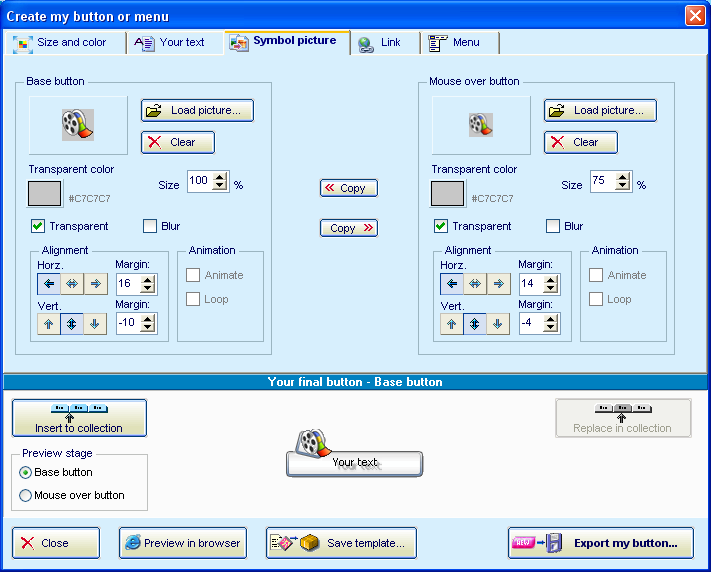
Task: Export my button
Action: (601, 543)
